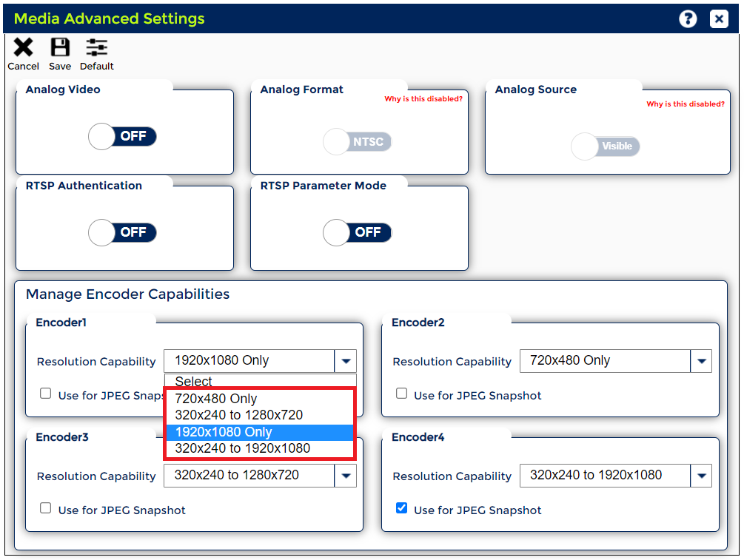This screenshot has width=744, height=560.
Task: Open help with the question mark icon
Action: pos(688,19)
